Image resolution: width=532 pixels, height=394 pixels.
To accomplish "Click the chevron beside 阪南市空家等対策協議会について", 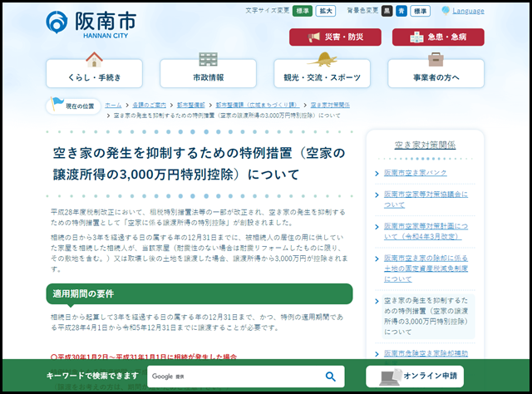I will coord(377,195).
